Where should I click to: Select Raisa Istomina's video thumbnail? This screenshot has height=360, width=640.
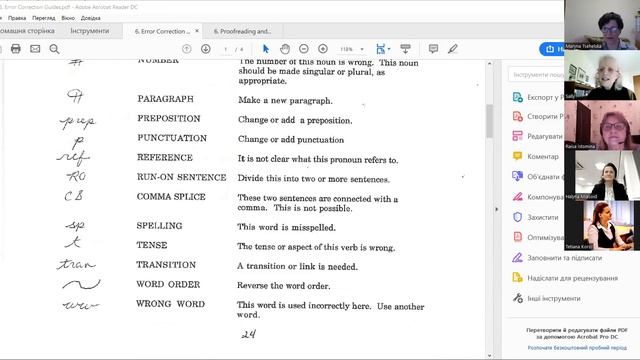(602, 125)
